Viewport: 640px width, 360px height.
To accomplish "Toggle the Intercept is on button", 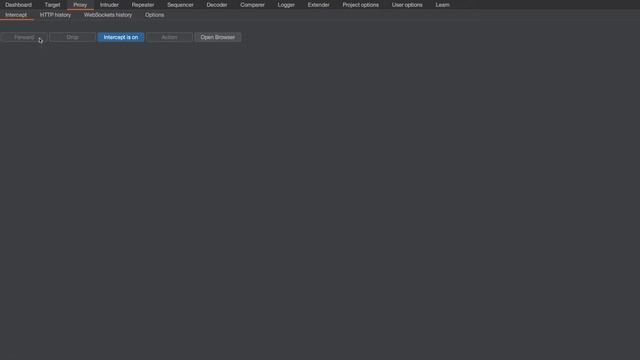I will point(121,37).
